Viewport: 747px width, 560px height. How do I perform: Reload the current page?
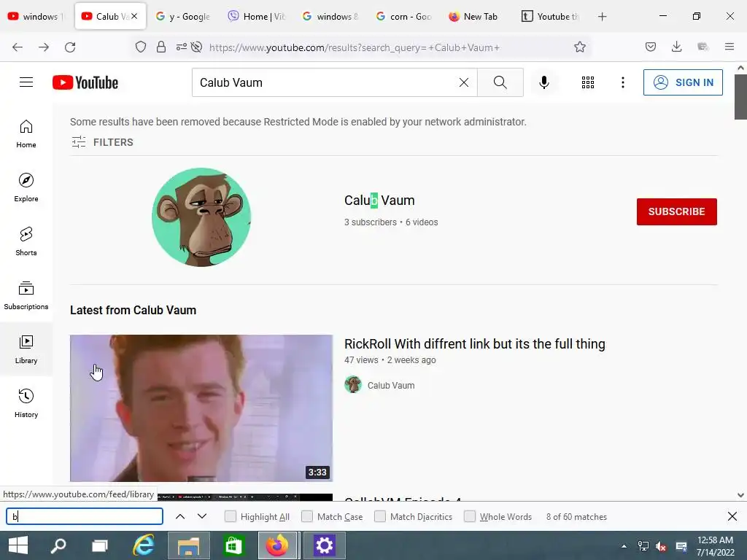click(x=70, y=47)
